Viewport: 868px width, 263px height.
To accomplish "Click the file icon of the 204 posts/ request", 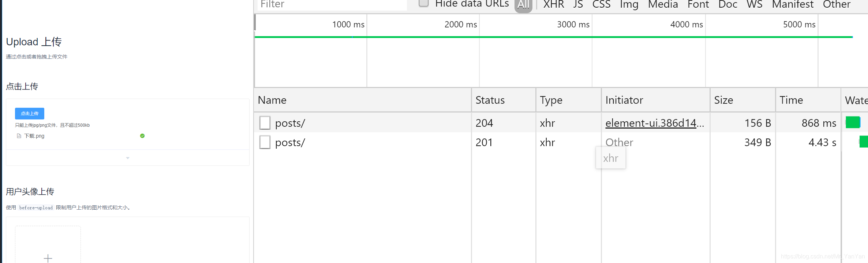I will tap(265, 123).
